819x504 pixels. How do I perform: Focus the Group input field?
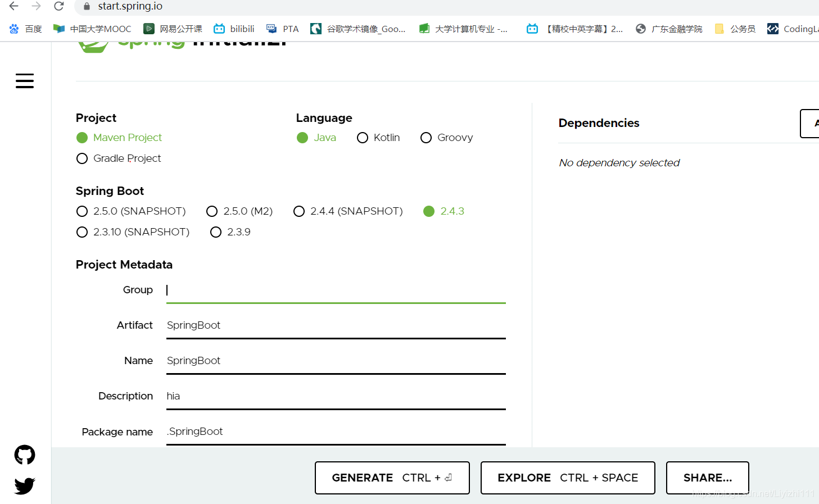click(x=336, y=290)
